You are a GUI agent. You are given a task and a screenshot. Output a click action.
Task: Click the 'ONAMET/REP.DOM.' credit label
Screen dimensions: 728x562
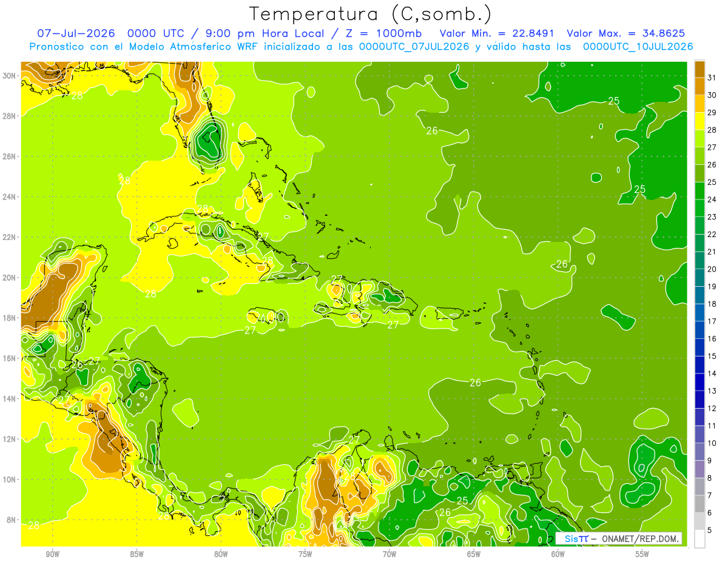pyautogui.click(x=639, y=538)
